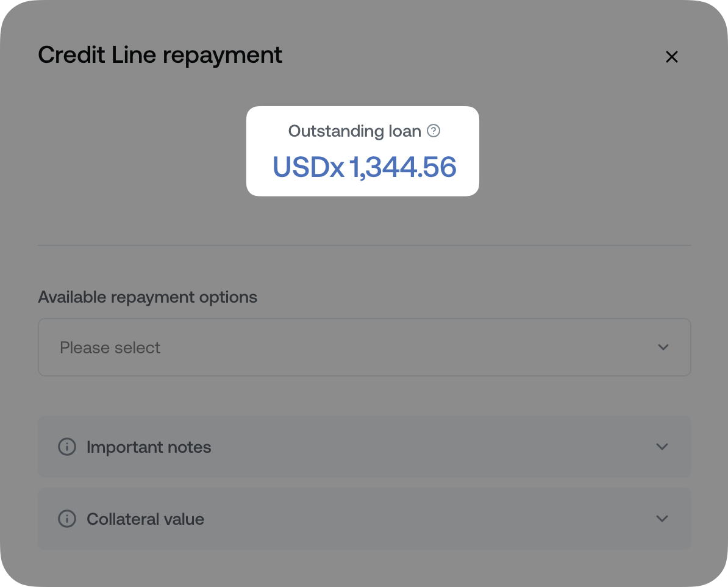Click empty space inside the Important notes row
728x587 pixels.
[x=427, y=447]
